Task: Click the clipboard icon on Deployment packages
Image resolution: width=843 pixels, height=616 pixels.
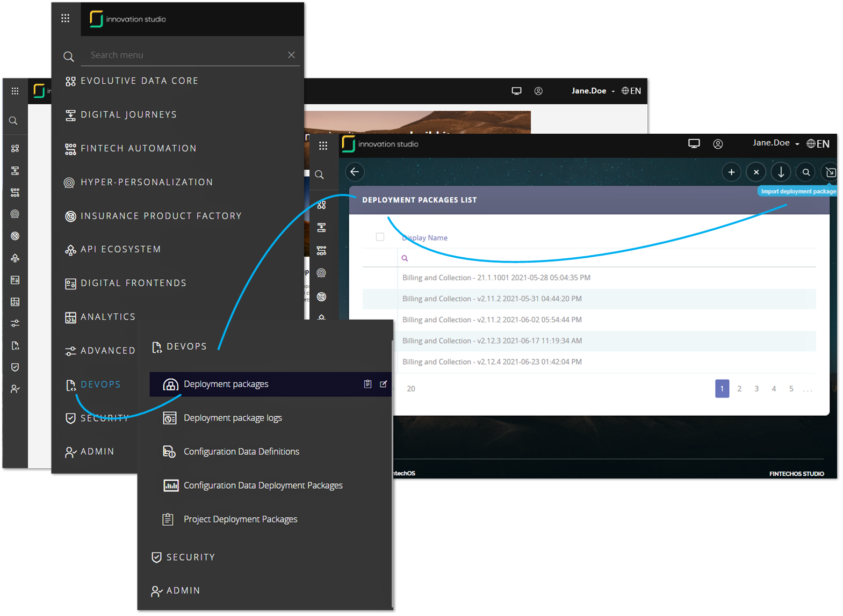Action: (368, 384)
